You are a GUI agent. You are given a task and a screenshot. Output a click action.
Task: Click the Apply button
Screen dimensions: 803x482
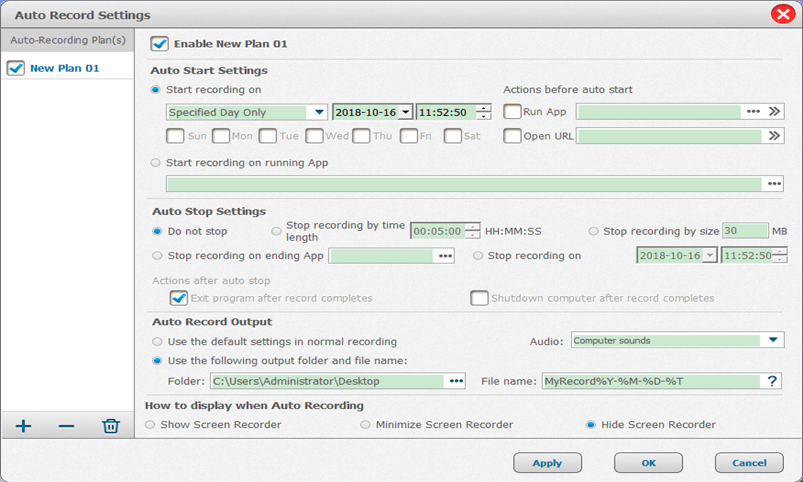click(547, 463)
